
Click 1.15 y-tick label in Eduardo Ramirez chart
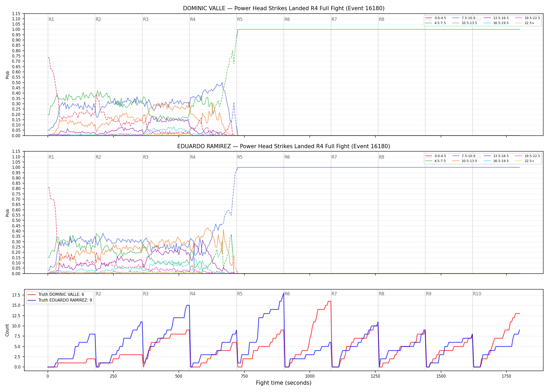click(16, 152)
